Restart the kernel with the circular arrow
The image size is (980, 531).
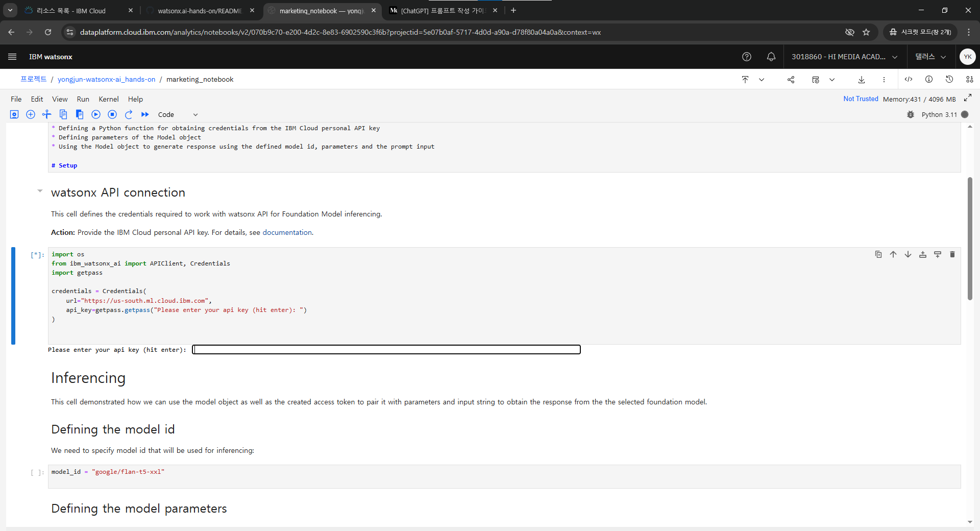tap(129, 114)
